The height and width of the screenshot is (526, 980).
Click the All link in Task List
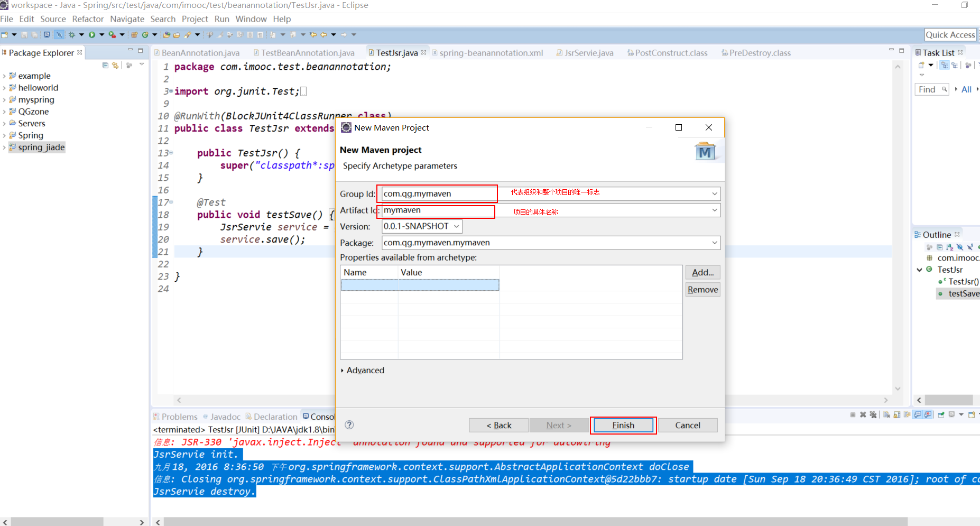[966, 89]
